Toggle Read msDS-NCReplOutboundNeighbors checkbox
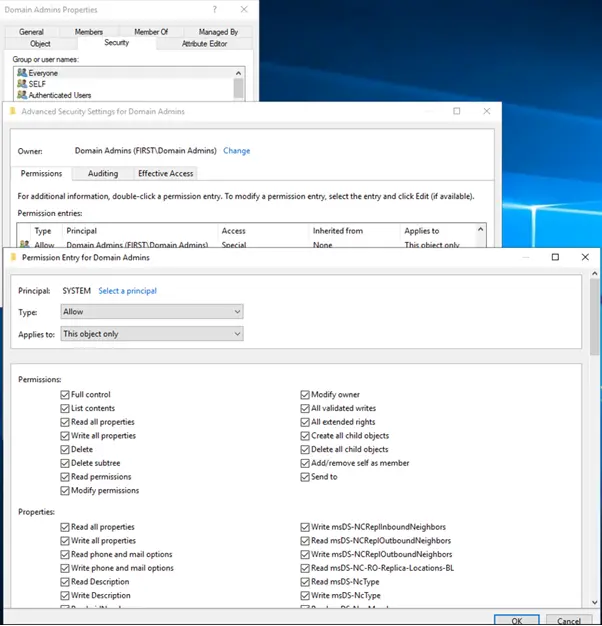Image resolution: width=602 pixels, height=626 pixels. point(305,541)
